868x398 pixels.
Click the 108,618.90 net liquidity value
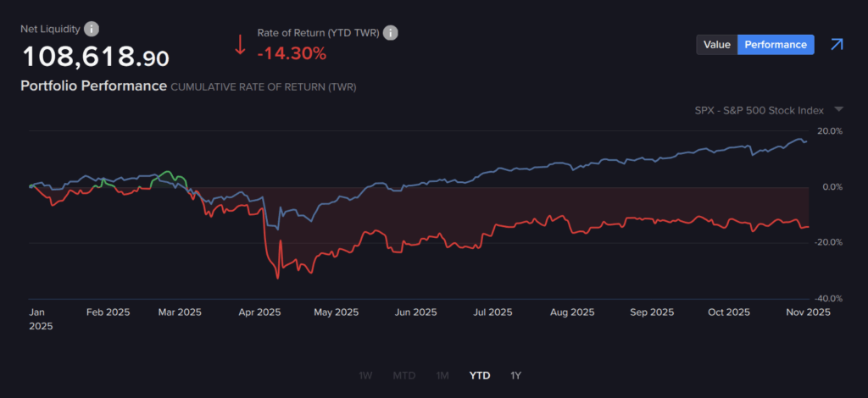coord(95,58)
